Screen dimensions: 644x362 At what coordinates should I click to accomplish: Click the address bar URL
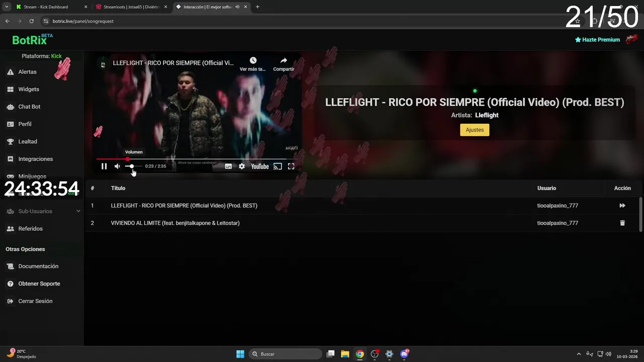(83, 21)
